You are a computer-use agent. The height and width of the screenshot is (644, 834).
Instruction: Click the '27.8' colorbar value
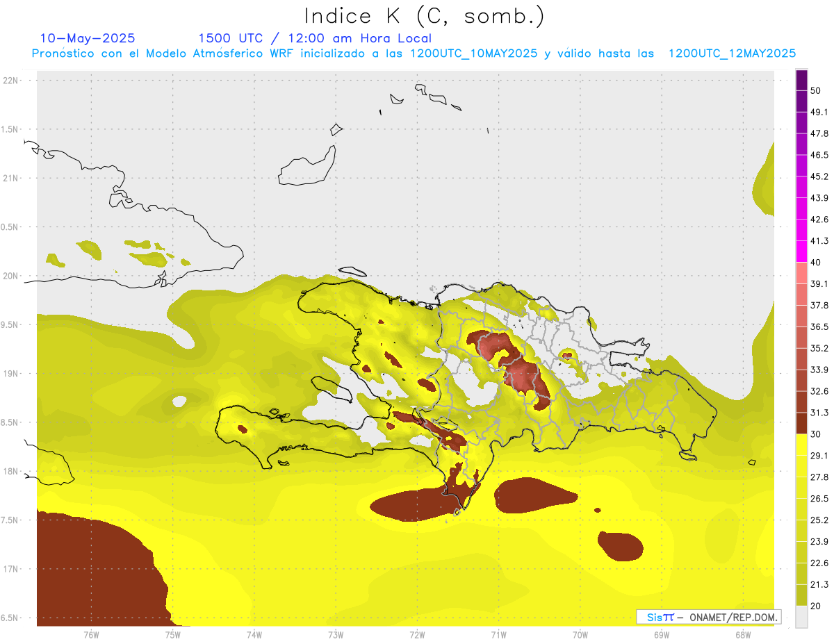(819, 477)
